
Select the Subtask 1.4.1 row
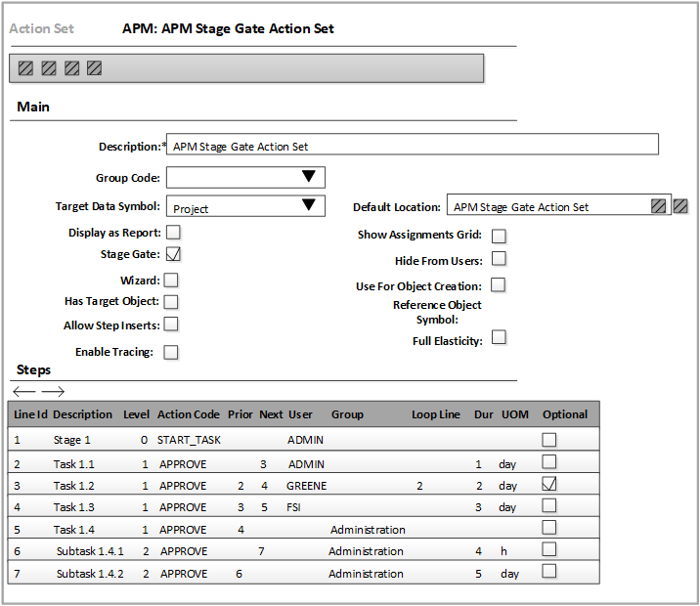point(90,551)
